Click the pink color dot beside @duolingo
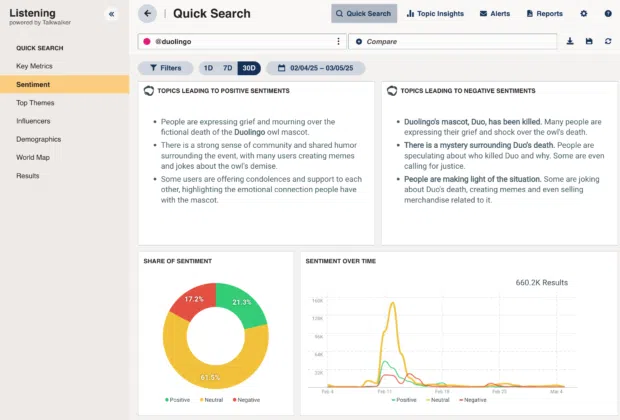 pyautogui.click(x=147, y=42)
